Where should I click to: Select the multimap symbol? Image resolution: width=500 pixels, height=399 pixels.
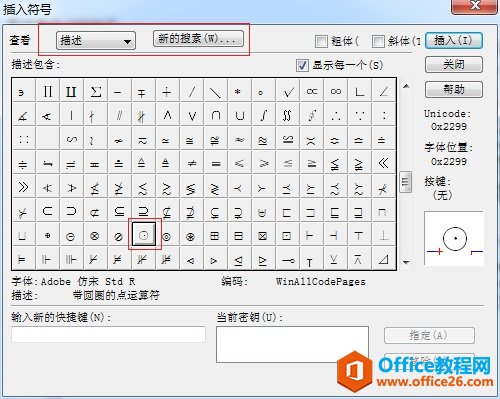288,260
